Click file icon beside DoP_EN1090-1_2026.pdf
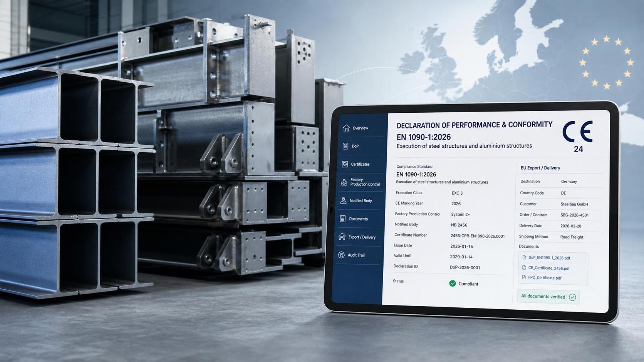This screenshot has height=362, width=644. pyautogui.click(x=524, y=257)
